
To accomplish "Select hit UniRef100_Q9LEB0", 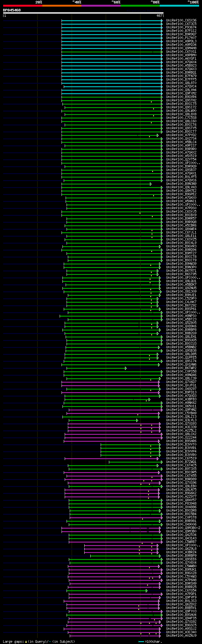I will [181, 486].
